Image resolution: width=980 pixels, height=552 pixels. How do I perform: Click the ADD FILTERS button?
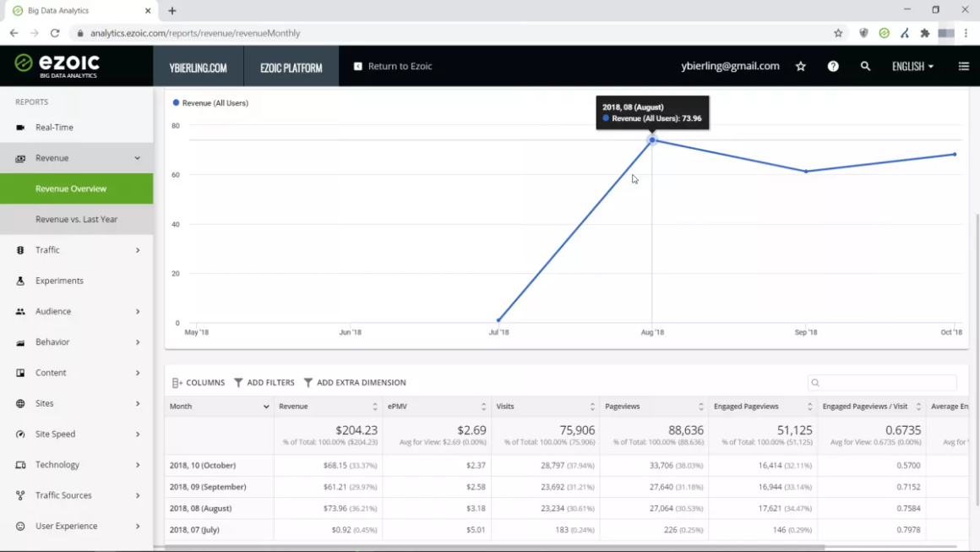click(x=264, y=383)
